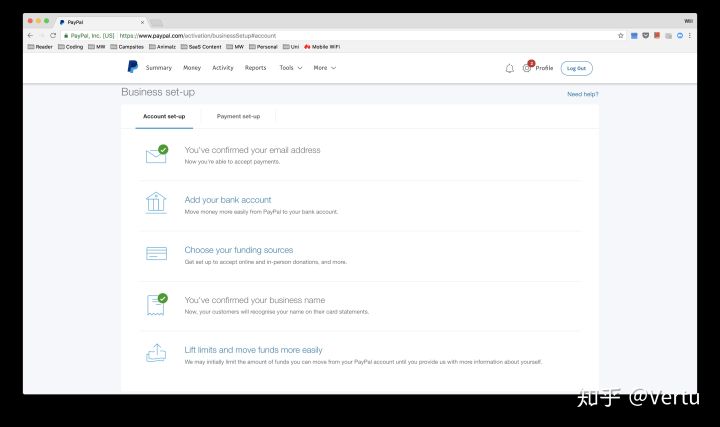Image resolution: width=720 pixels, height=427 pixels.
Task: Click the confirmed business name receipt icon
Action: click(x=157, y=304)
